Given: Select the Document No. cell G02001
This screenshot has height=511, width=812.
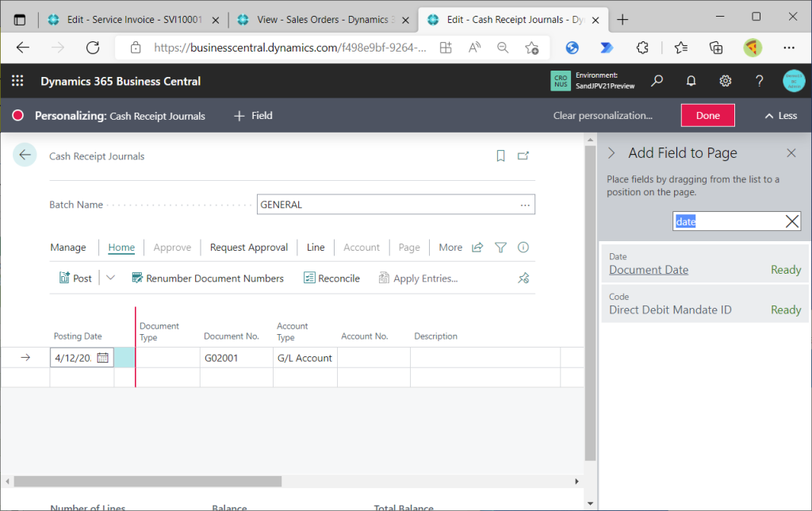Looking at the screenshot, I should (236, 358).
